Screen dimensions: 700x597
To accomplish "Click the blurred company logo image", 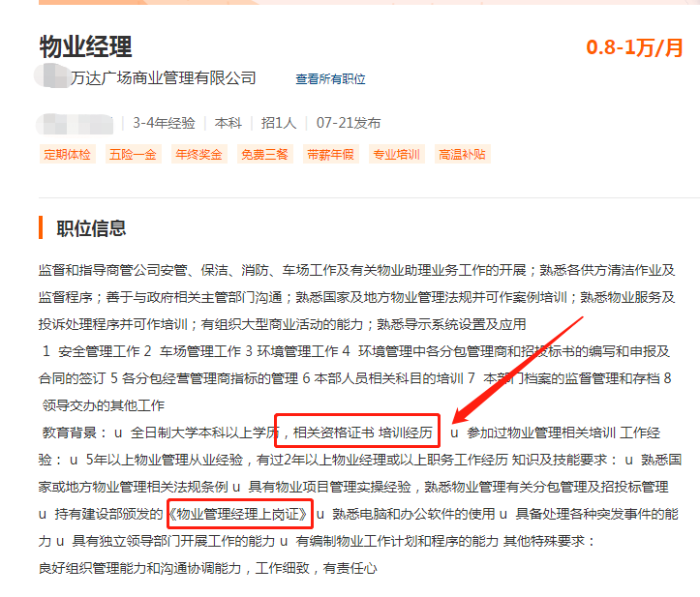I will (x=51, y=75).
